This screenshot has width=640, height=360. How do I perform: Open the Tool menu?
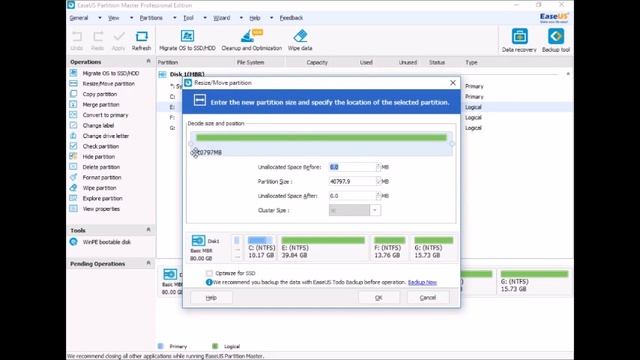[x=188, y=18]
